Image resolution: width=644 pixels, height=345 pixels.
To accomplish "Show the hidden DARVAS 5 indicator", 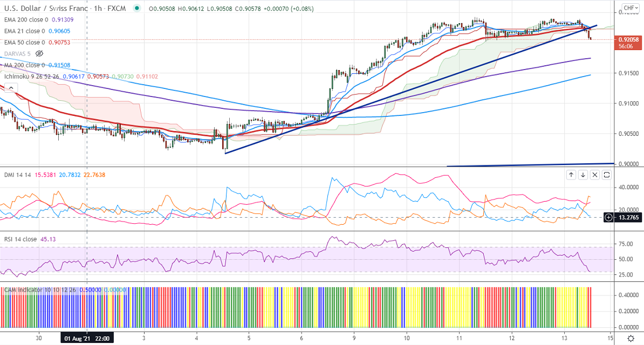I will click(x=39, y=54).
